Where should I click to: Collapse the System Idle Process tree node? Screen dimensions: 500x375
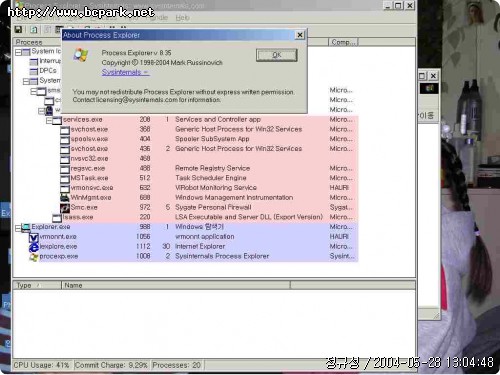click(x=18, y=52)
